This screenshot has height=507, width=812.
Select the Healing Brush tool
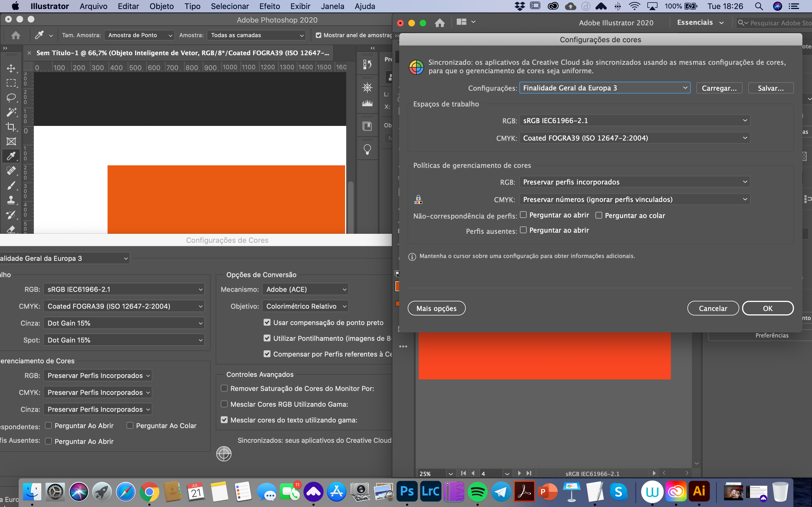coord(11,171)
